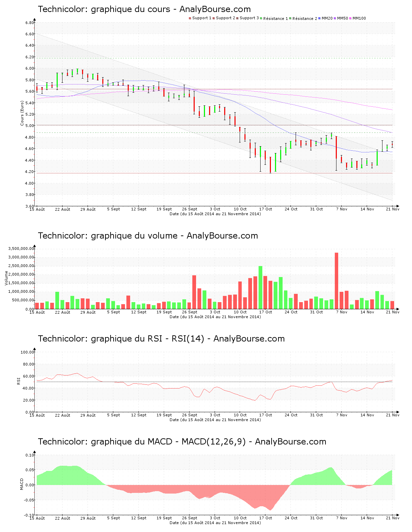Select the MACD(12,26,9) chart title
412x532 pixels.
pos(182,442)
